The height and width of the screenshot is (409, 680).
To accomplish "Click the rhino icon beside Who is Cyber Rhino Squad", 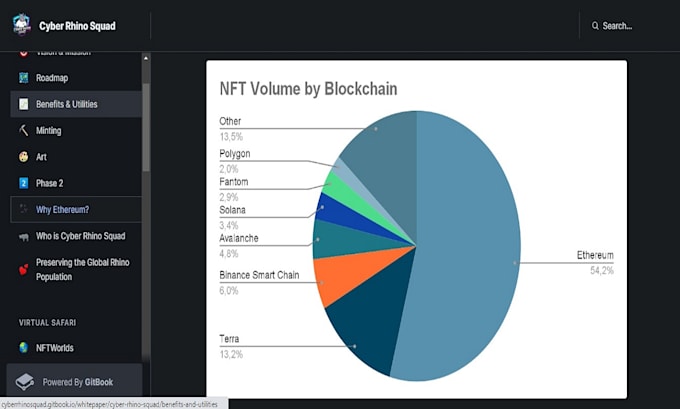I will 23,237.
